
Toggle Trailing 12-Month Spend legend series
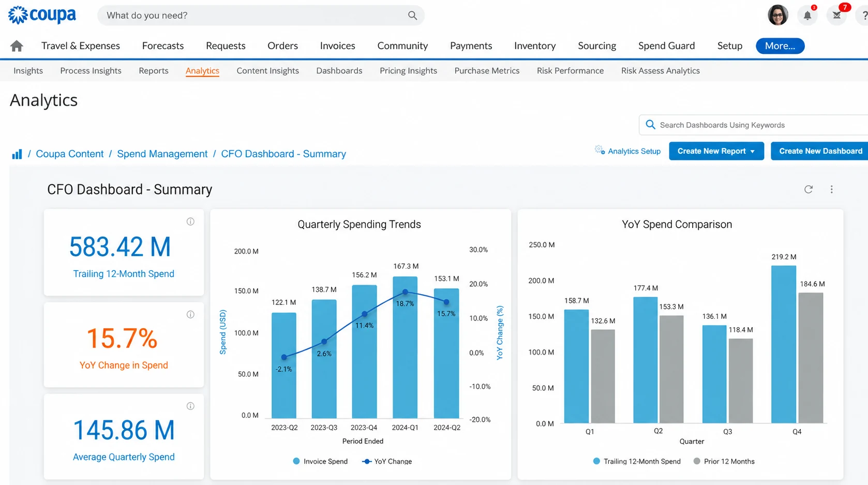point(636,461)
